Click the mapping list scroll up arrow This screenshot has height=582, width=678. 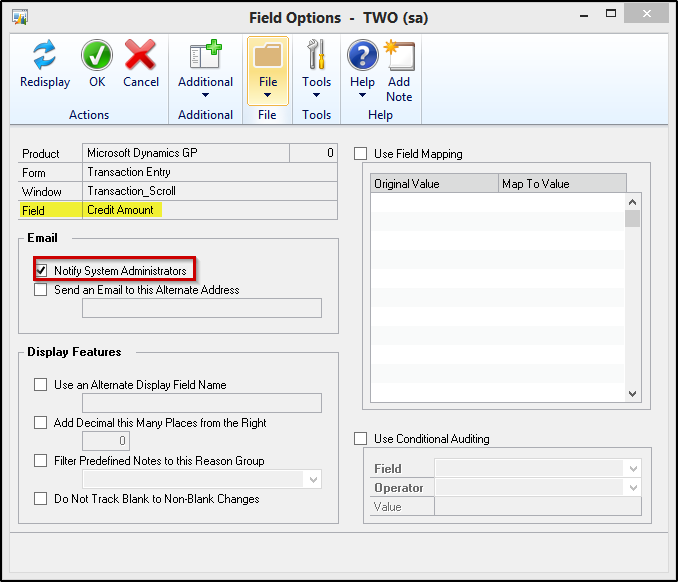pos(633,202)
